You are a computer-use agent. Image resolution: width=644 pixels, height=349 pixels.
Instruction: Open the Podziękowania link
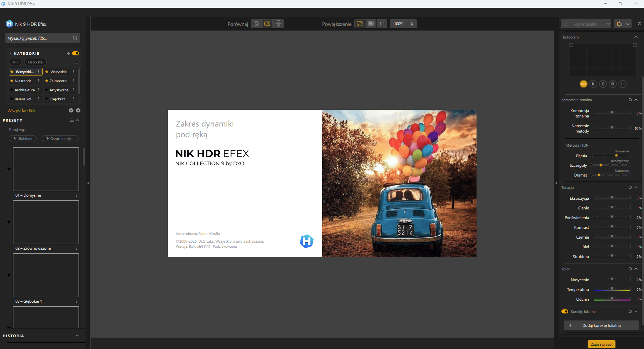225,246
